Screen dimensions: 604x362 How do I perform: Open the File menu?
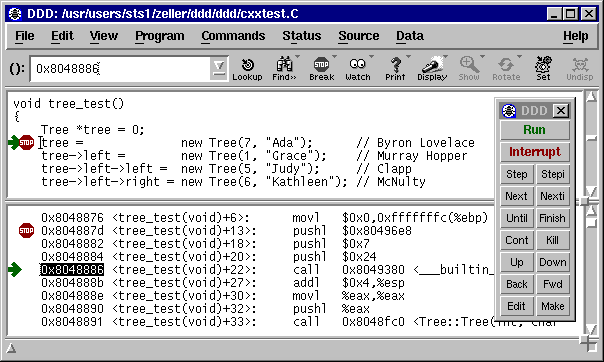[x=25, y=36]
